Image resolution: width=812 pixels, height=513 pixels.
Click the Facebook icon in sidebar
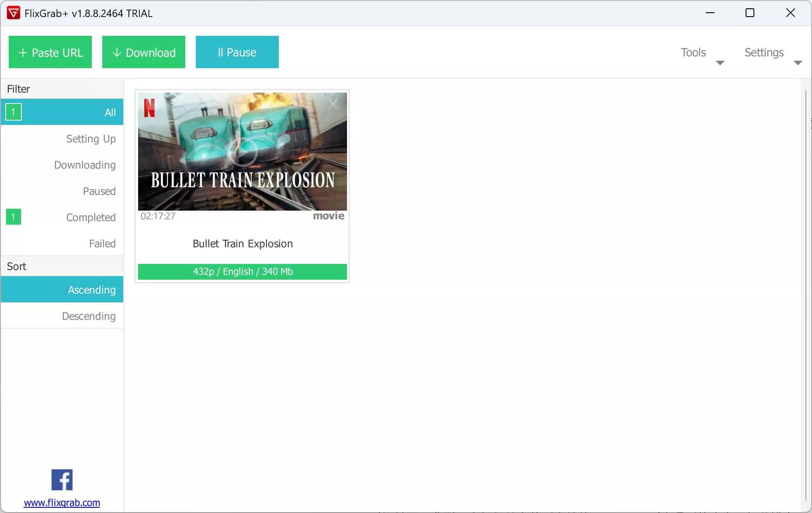(x=62, y=480)
